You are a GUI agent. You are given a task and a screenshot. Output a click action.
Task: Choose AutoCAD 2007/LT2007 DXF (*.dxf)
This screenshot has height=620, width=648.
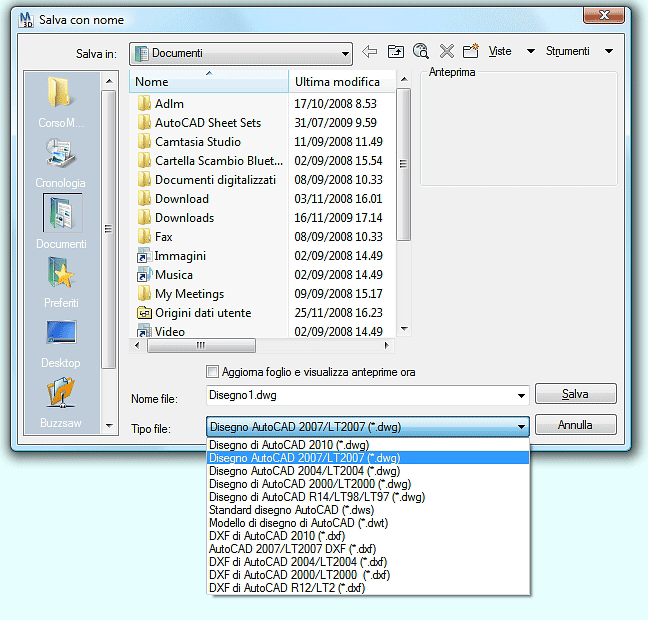click(x=368, y=549)
